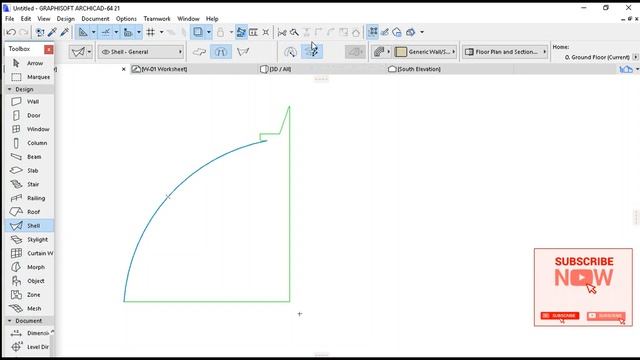Activate the Dimension tool
Screen dimensions: 640x360
click(29, 333)
